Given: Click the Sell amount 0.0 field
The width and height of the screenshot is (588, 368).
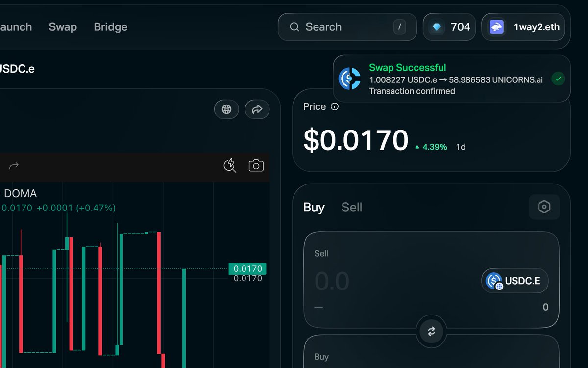Looking at the screenshot, I should click(x=332, y=281).
